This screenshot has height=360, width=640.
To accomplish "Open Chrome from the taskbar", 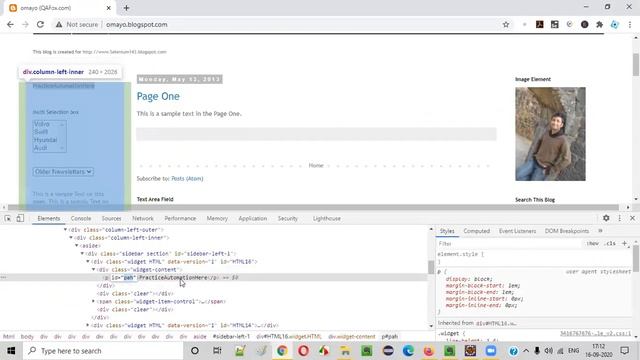I will point(282,351).
